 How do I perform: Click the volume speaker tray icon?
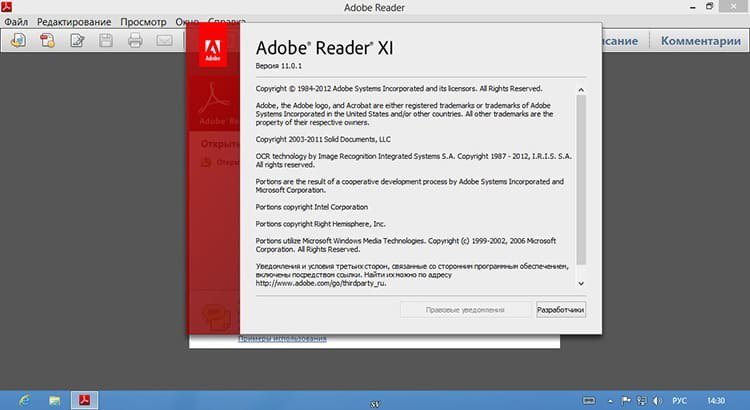coord(658,400)
